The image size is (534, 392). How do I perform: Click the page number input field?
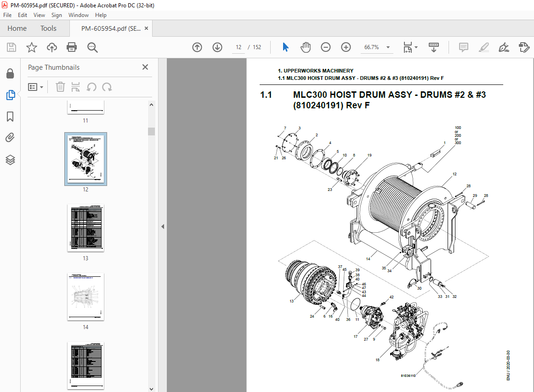(x=239, y=47)
